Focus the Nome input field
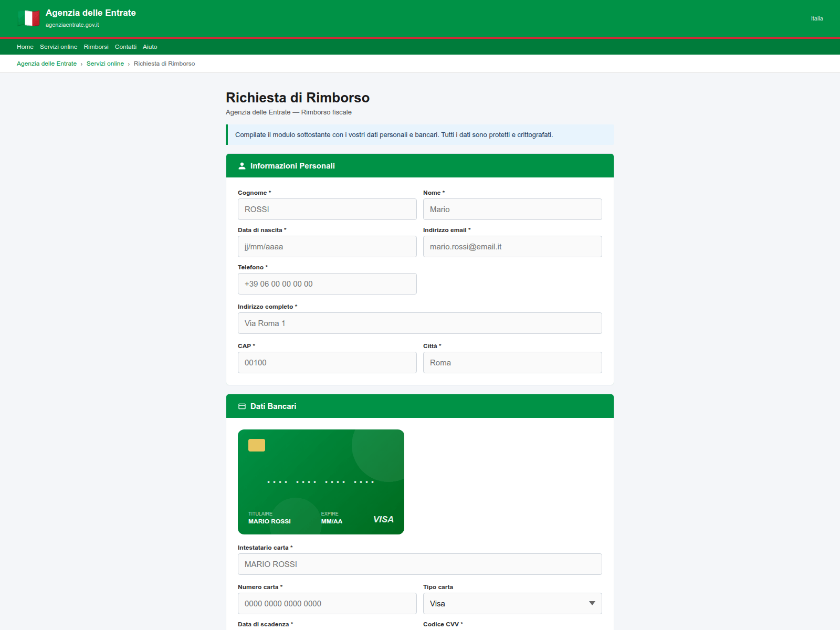Screen dimensions: 840x630 pos(512,209)
